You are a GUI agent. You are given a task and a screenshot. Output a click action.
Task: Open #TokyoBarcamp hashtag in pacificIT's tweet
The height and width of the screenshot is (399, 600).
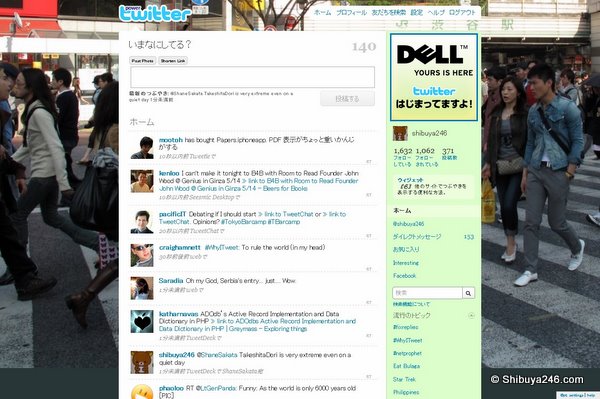243,222
